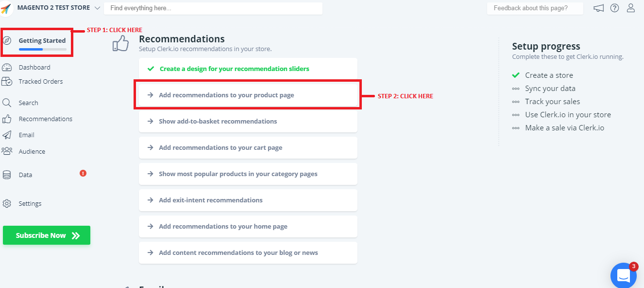Open the user account icon
The height and width of the screenshot is (288, 644).
tap(631, 8)
